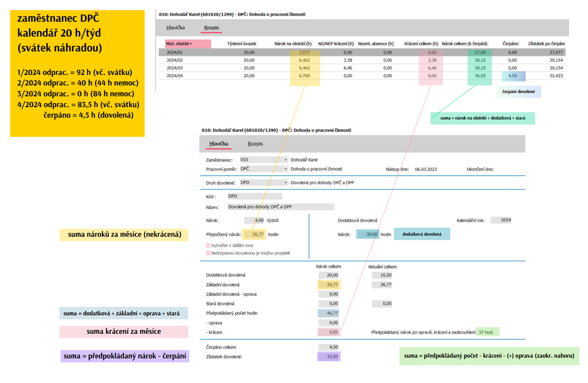Select the Hlavička tab above the periods table

coord(175,28)
